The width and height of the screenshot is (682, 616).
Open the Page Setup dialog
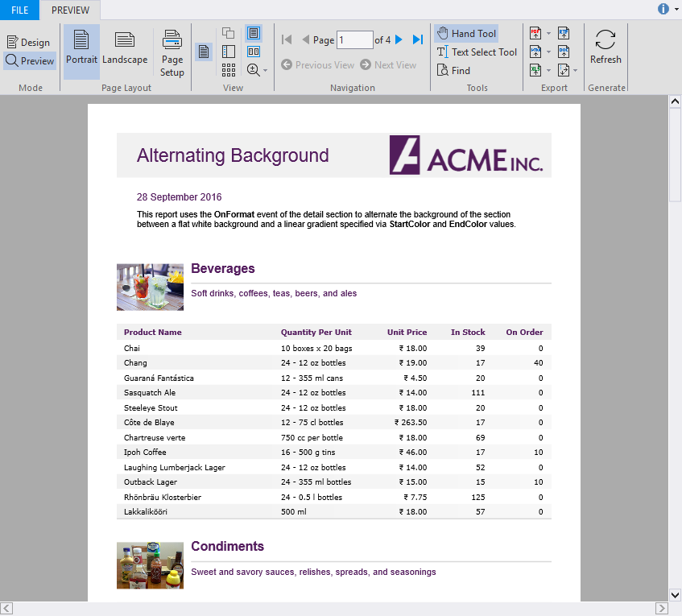(172, 52)
